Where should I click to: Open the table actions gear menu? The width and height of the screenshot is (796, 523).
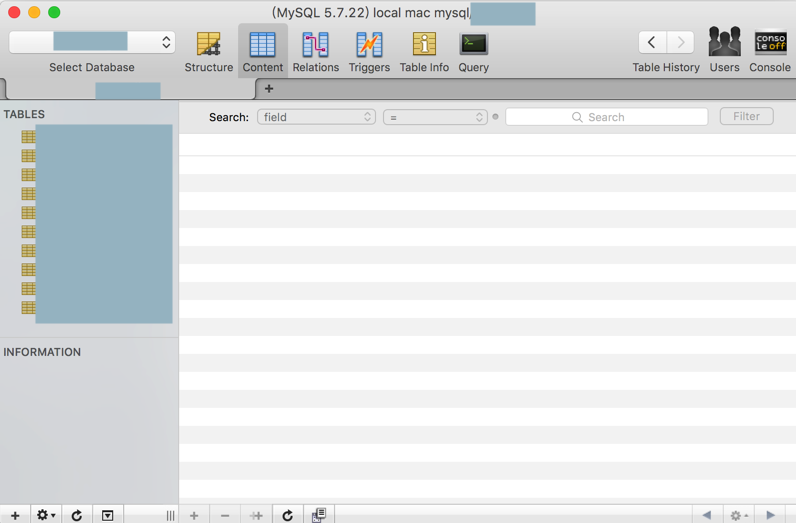(x=46, y=515)
